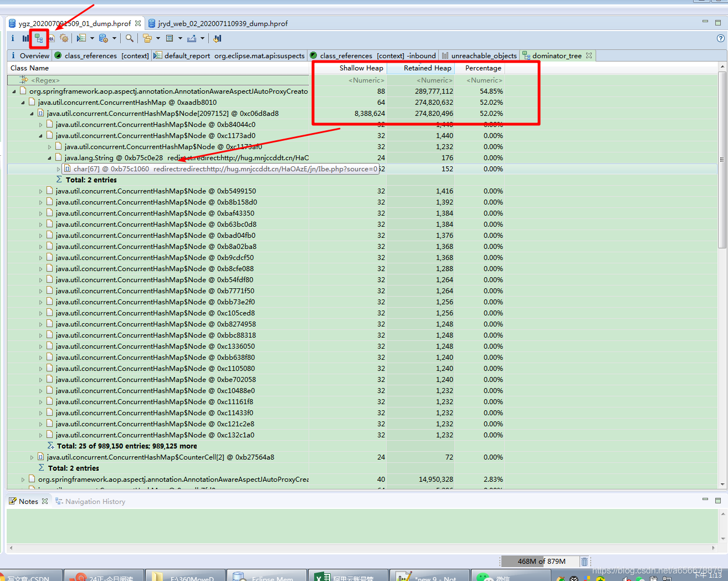Run garbage collector trash icon

585,562
